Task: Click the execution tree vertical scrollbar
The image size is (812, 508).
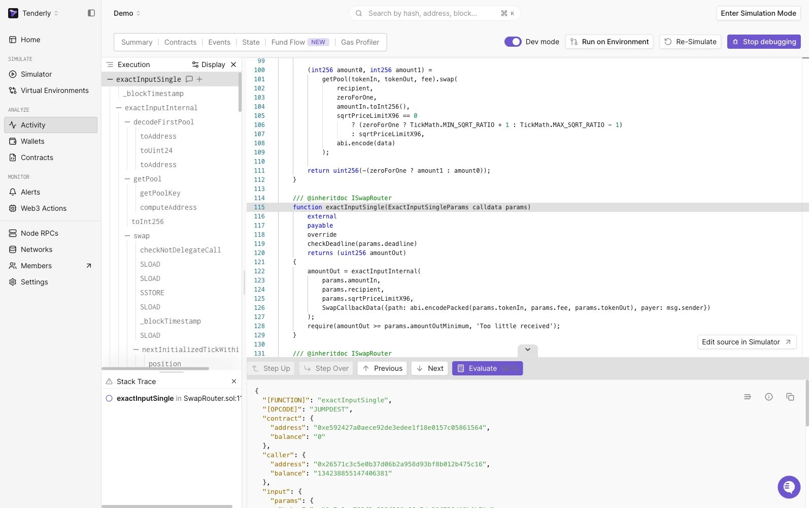Action: coord(240,91)
